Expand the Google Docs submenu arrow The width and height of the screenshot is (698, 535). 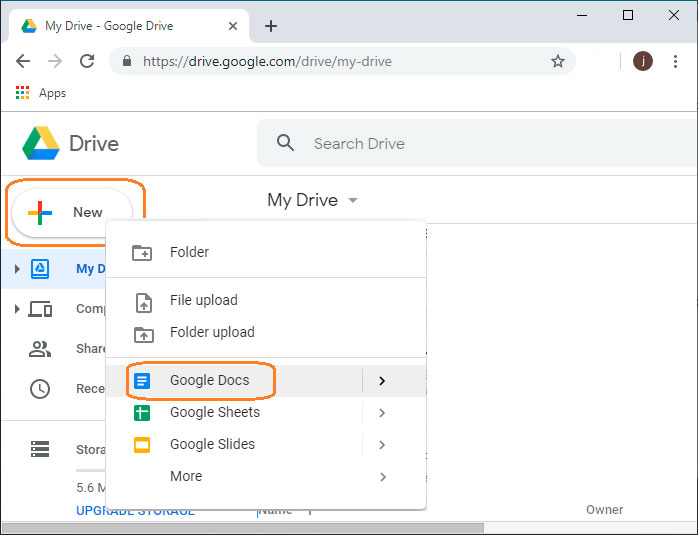tap(381, 381)
